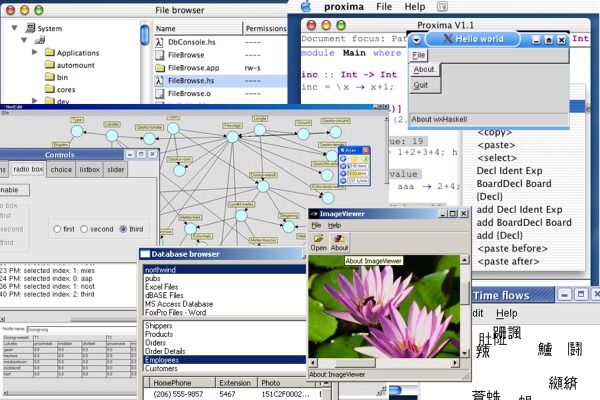
Task: Open File menu in ImageViewer
Action: click(x=316, y=225)
